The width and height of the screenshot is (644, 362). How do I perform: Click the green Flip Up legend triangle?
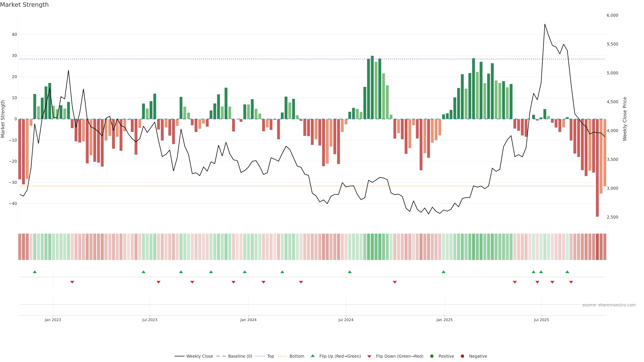click(312, 356)
